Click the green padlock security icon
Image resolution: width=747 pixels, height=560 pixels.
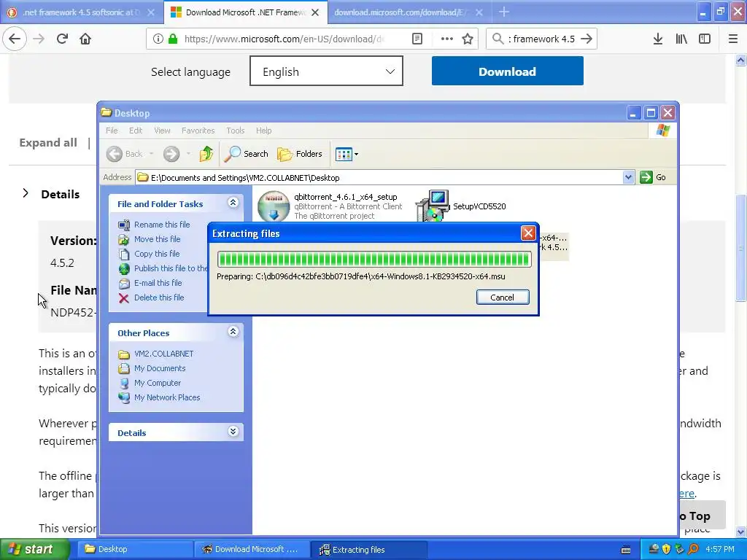tap(173, 39)
